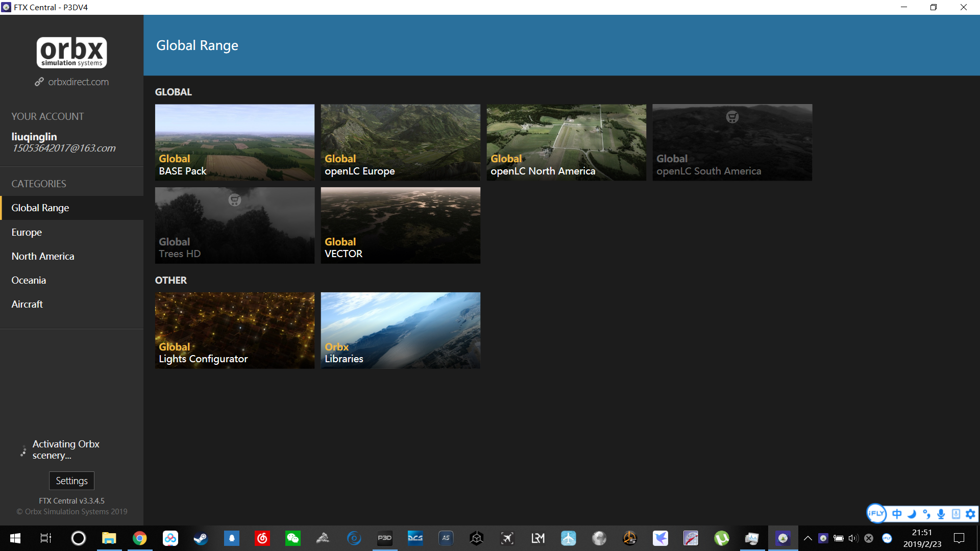Switch to FTX Central taskbar icon

coord(783,538)
